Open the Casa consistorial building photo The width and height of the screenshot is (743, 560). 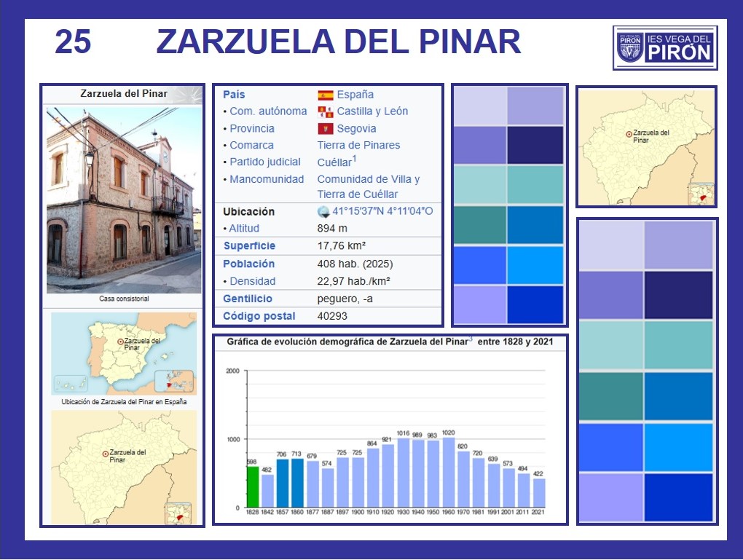point(123,200)
